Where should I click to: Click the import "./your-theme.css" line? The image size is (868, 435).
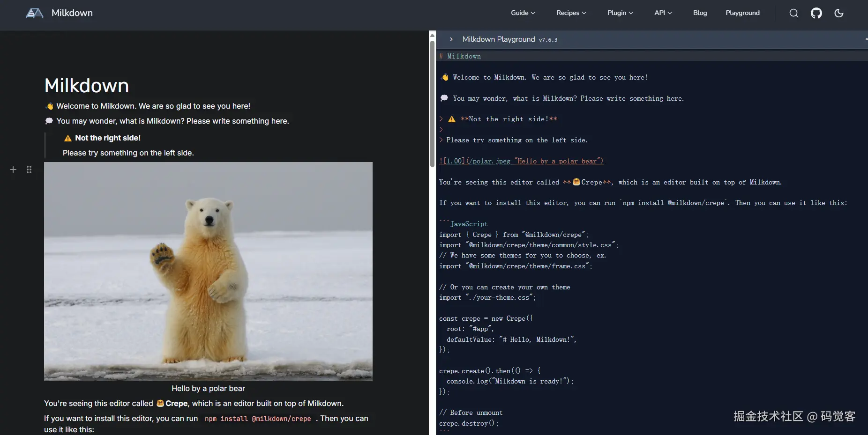coord(487,297)
